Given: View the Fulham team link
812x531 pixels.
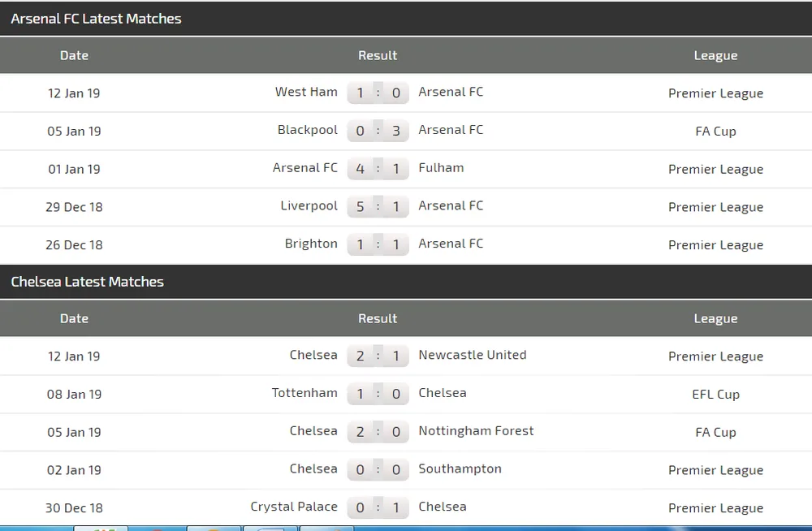Looking at the screenshot, I should 441,168.
